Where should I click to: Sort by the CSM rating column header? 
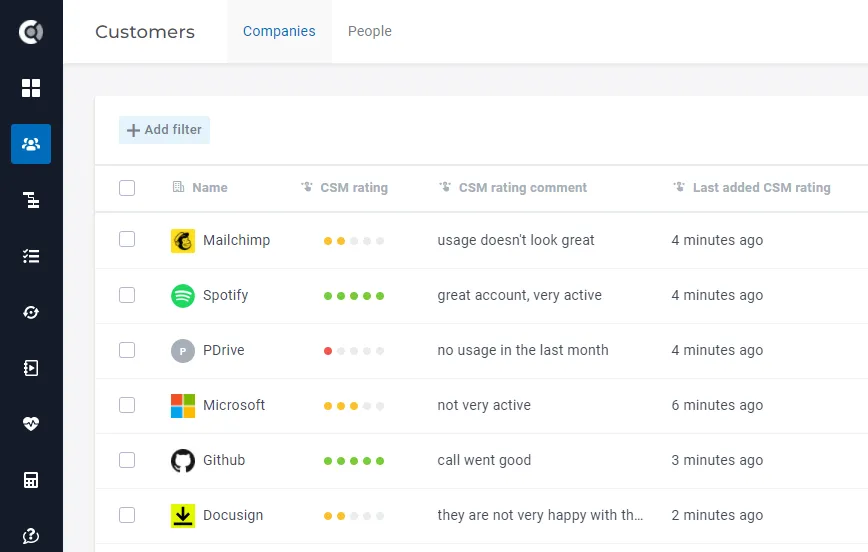coord(354,188)
